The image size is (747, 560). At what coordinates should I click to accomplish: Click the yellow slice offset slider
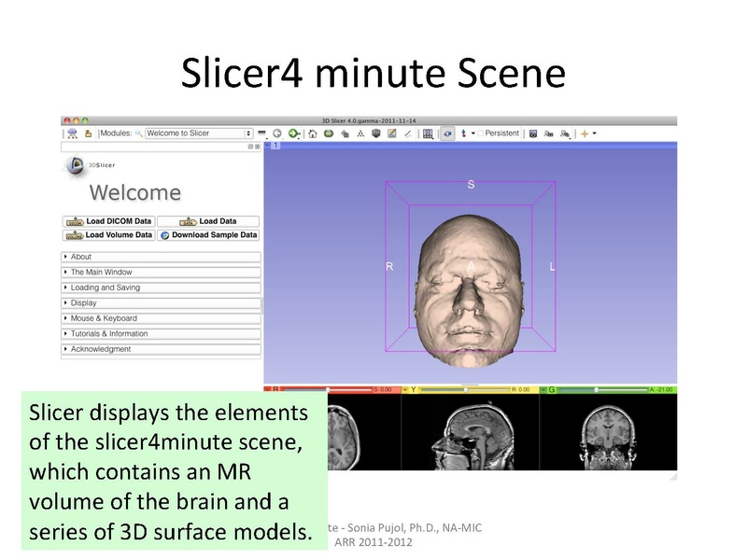pyautogui.click(x=465, y=389)
